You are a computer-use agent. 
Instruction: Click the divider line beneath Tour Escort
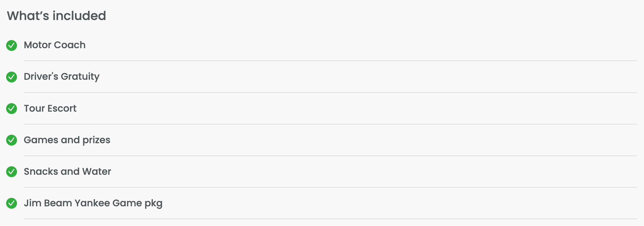point(330,124)
